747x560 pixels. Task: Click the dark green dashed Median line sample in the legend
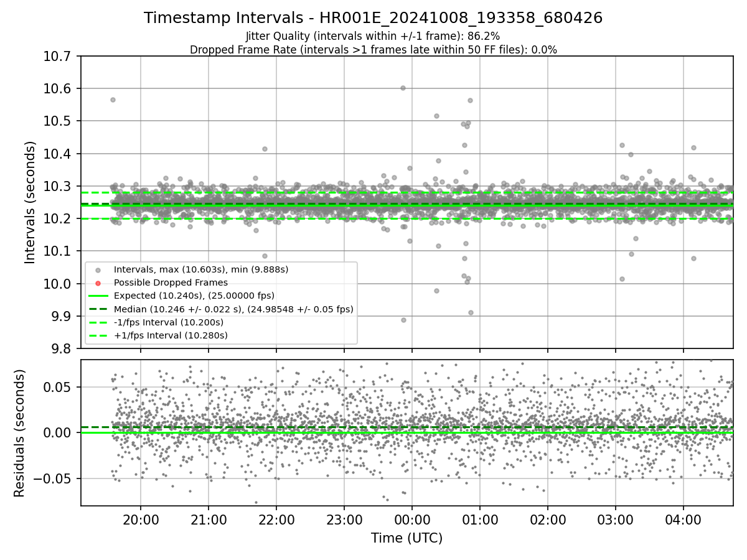(98, 309)
